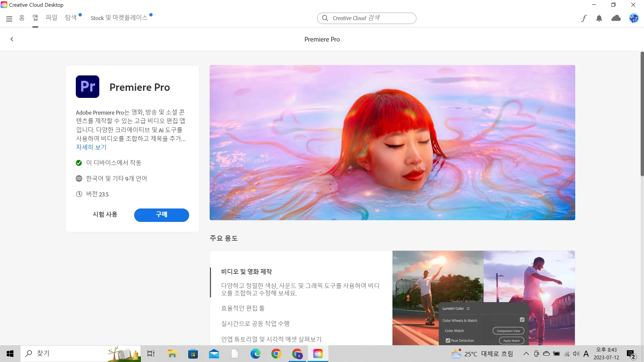This screenshot has width=644, height=362.
Task: Open the hamburger menu icon
Action: pyautogui.click(x=9, y=19)
